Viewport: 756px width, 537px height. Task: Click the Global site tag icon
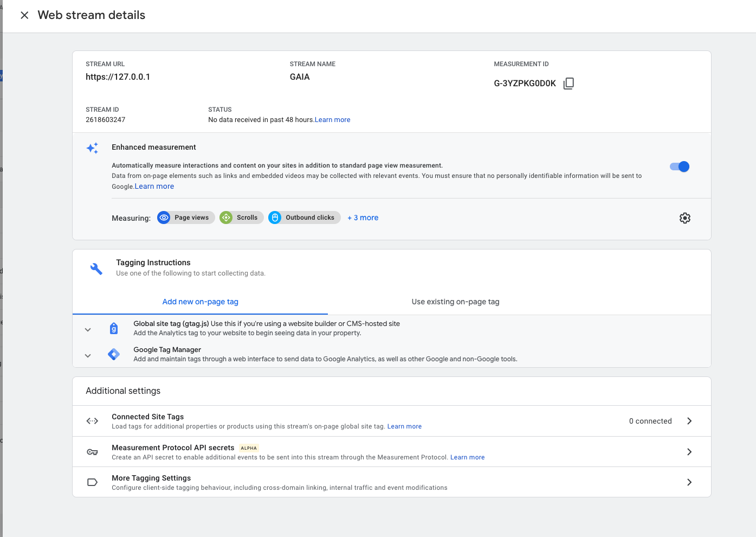pyautogui.click(x=114, y=328)
